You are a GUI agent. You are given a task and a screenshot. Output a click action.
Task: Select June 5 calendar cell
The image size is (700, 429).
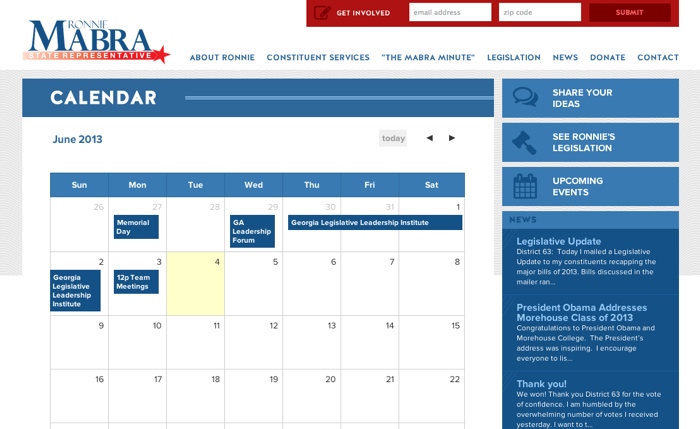(x=254, y=283)
